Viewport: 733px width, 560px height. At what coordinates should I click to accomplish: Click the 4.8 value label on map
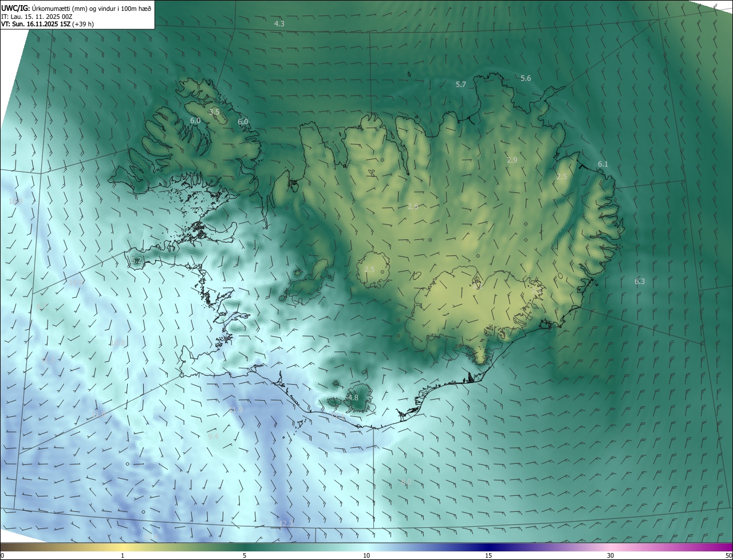pos(353,397)
